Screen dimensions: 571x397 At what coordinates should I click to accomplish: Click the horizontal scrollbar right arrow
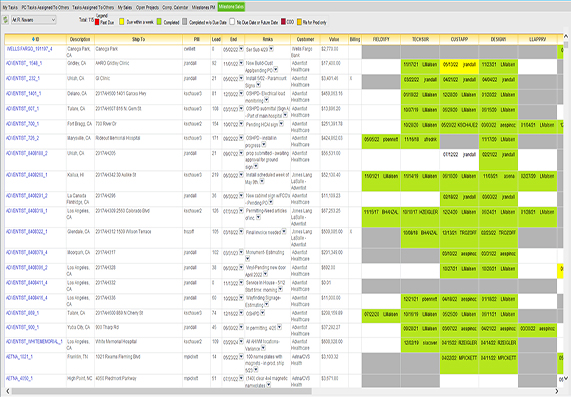pyautogui.click(x=557, y=391)
